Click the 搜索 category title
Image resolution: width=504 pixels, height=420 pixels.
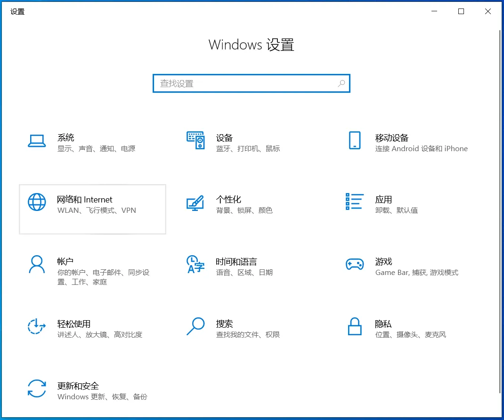coord(224,323)
